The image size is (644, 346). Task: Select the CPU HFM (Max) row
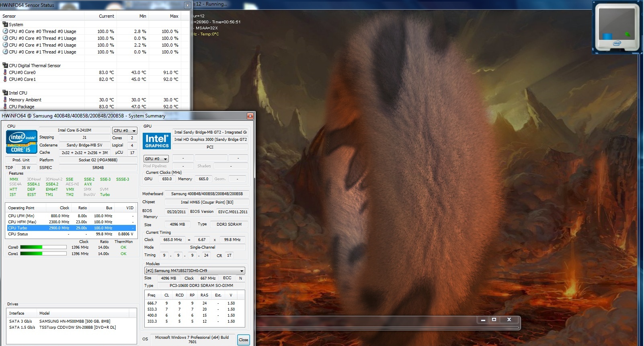coord(71,222)
